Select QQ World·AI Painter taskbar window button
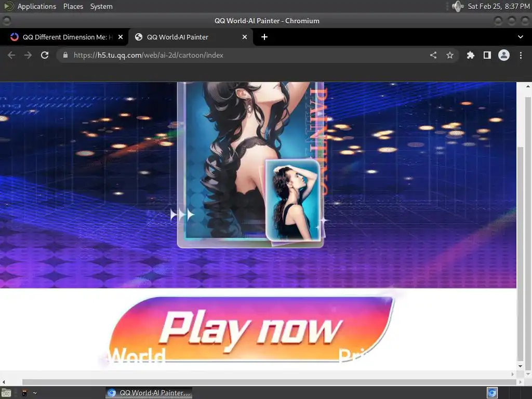Screen dimensions: 532x399 (x=149, y=393)
